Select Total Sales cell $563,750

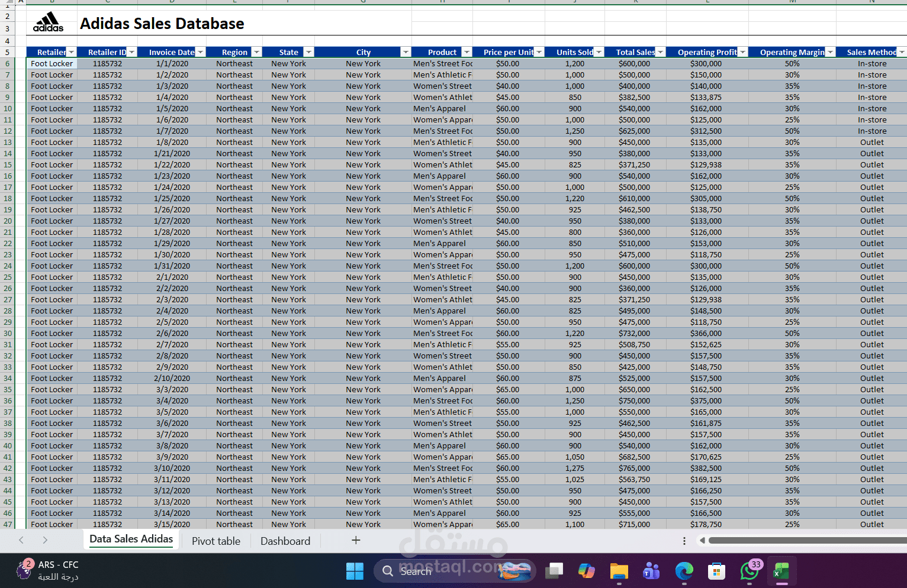(635, 479)
